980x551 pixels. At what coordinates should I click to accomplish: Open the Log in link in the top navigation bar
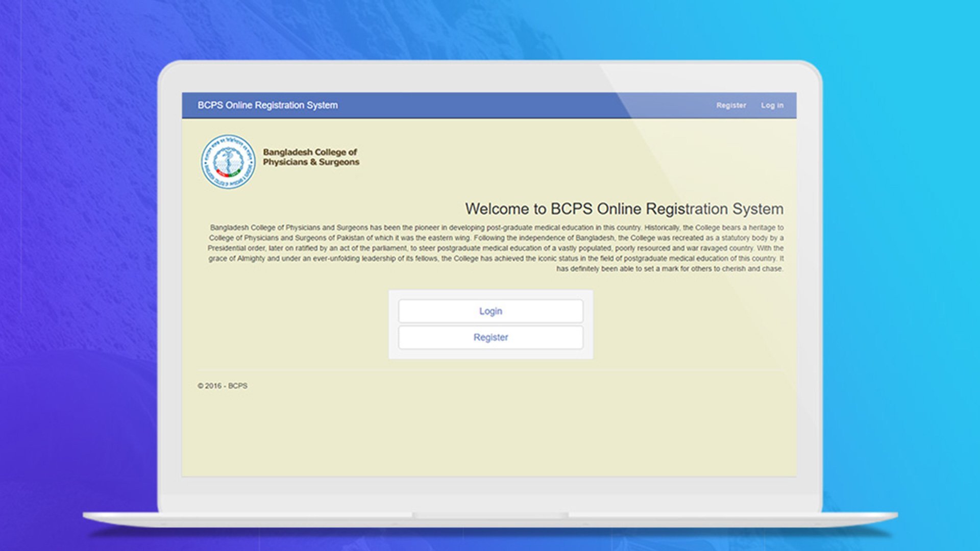772,105
